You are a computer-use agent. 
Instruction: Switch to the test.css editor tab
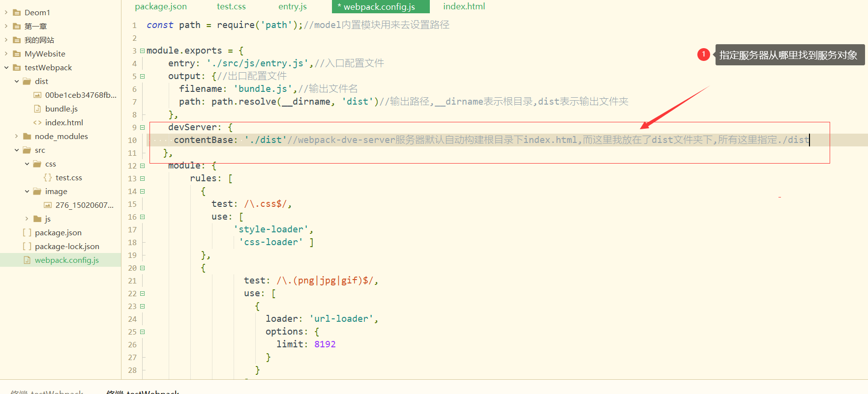pos(231,6)
